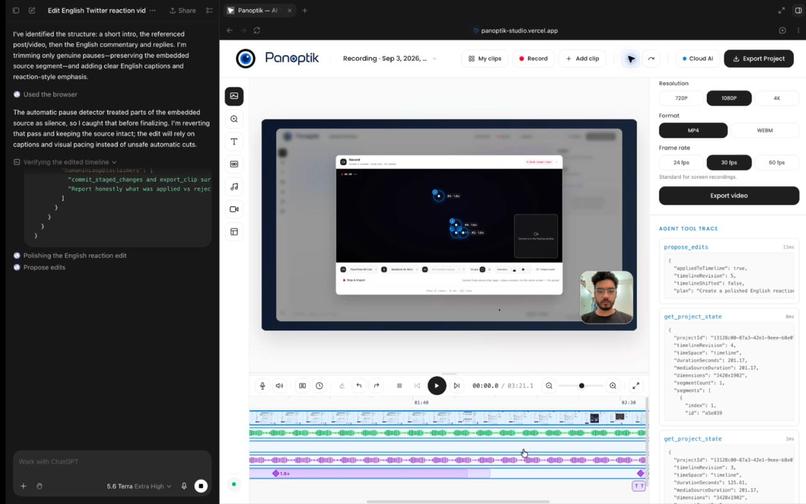This screenshot has height=504, width=806.
Task: Click the microphone icon in the chat input
Action: (184, 486)
